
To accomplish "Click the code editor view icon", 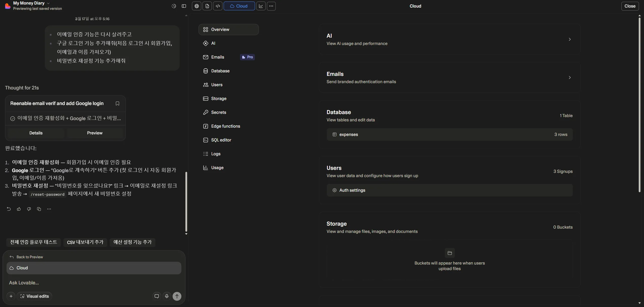I will pos(218,6).
